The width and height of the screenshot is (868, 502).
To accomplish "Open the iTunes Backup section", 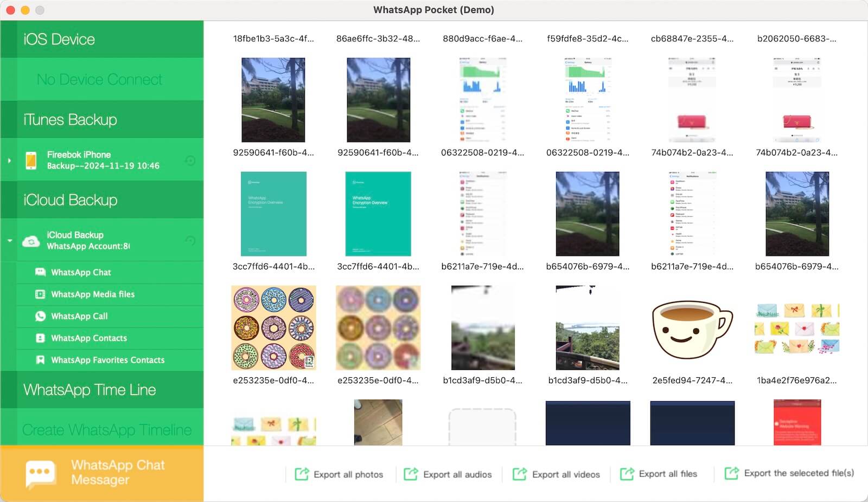I will pyautogui.click(x=102, y=119).
